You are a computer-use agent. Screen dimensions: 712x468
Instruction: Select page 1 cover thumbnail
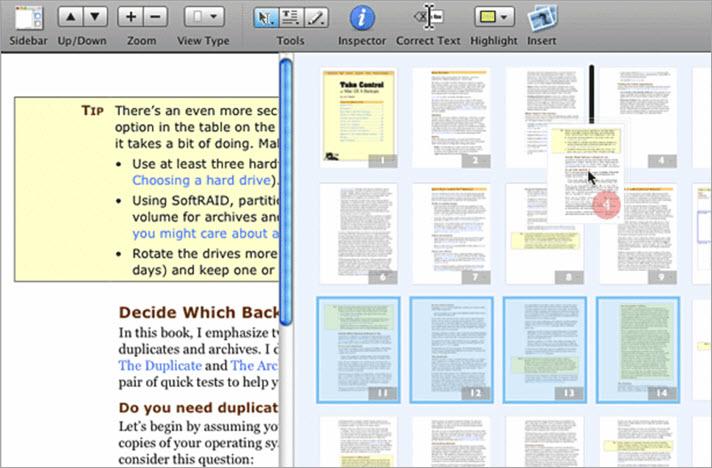[x=358, y=116]
